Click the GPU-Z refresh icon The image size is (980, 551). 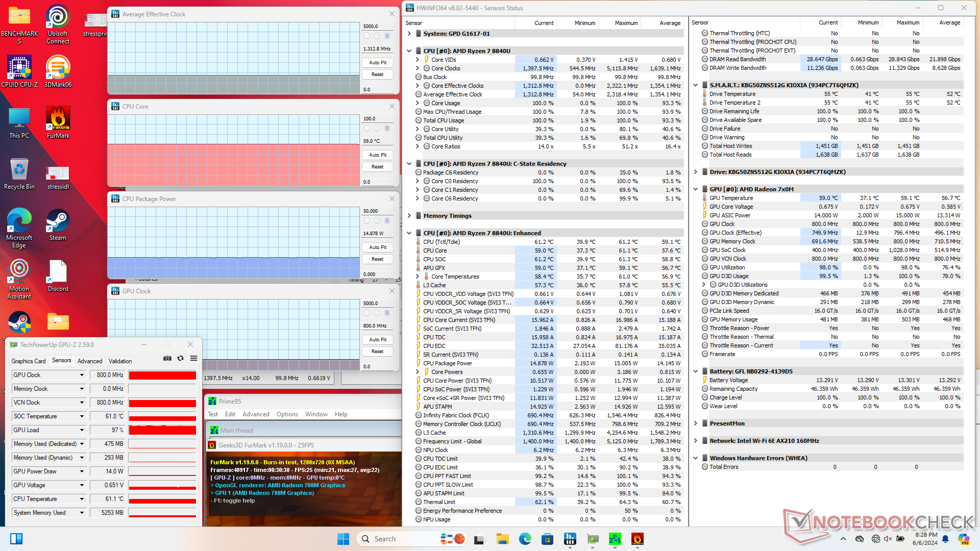click(x=180, y=358)
